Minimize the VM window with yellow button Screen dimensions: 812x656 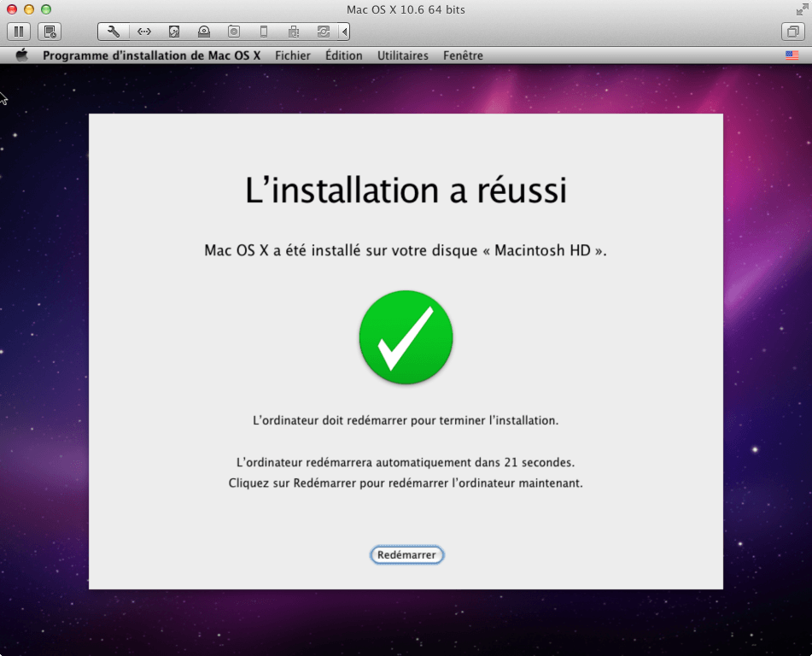[29, 9]
